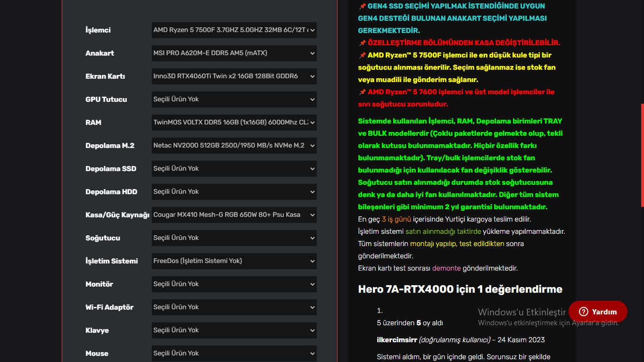The image size is (644, 362).
Task: Click the "İşlemci" field label
Action: 98,30
